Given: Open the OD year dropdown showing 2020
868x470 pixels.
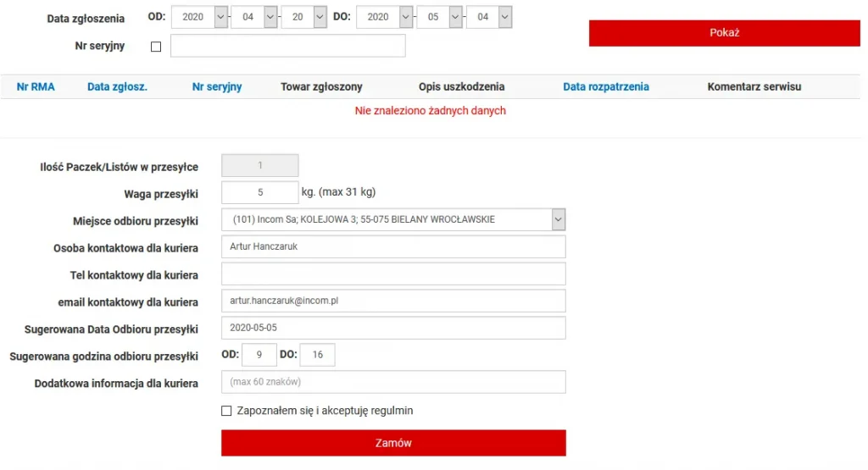Looking at the screenshot, I should click(200, 17).
